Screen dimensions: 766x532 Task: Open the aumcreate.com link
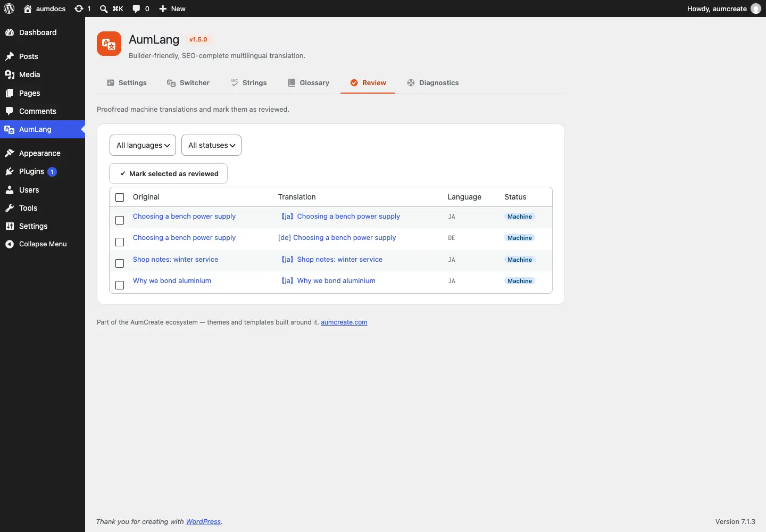(x=344, y=322)
